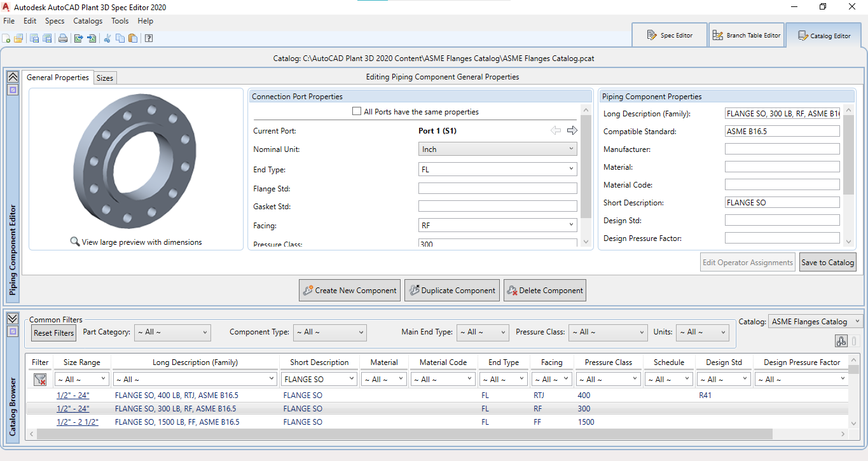This screenshot has width=868, height=461.
Task: Collapse the Catalog Browser panel
Action: click(x=12, y=319)
